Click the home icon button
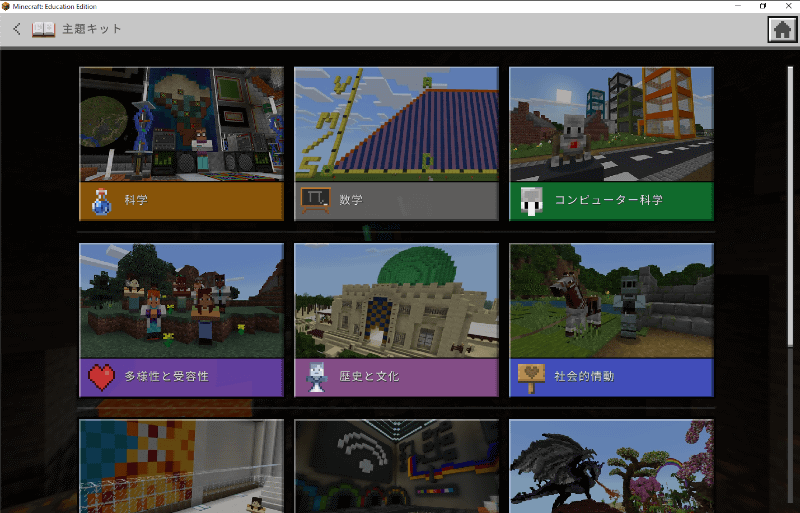800x513 pixels. pyautogui.click(x=781, y=30)
